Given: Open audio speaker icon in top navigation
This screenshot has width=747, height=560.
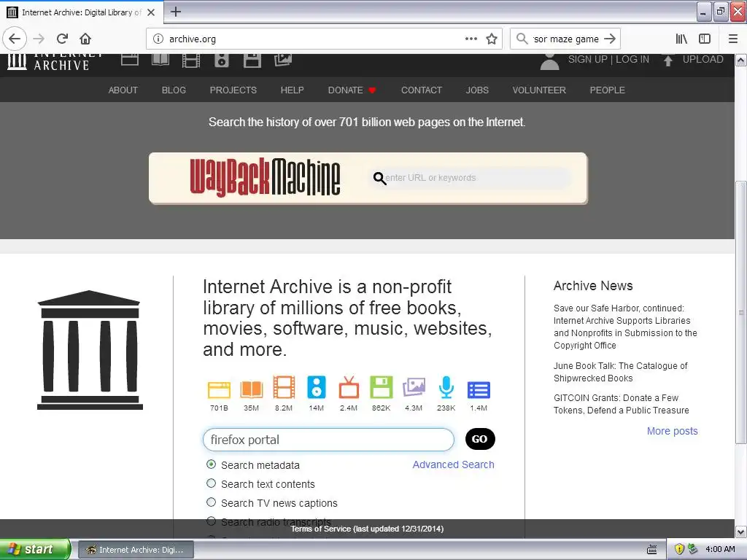Looking at the screenshot, I should pos(222,60).
